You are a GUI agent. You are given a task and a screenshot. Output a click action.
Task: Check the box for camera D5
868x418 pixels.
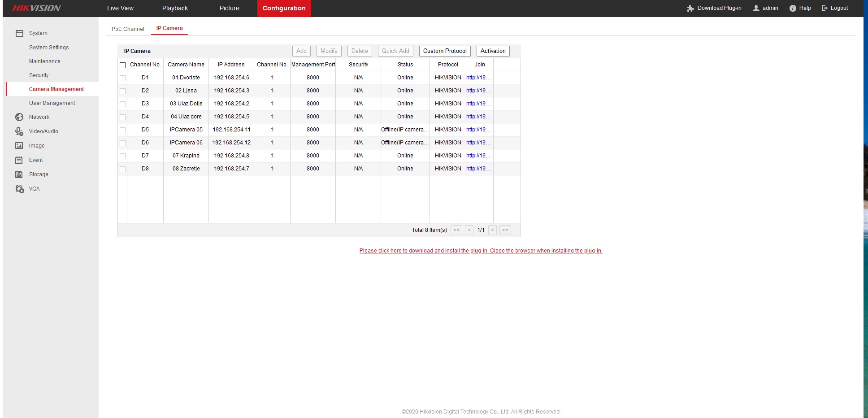tap(122, 130)
